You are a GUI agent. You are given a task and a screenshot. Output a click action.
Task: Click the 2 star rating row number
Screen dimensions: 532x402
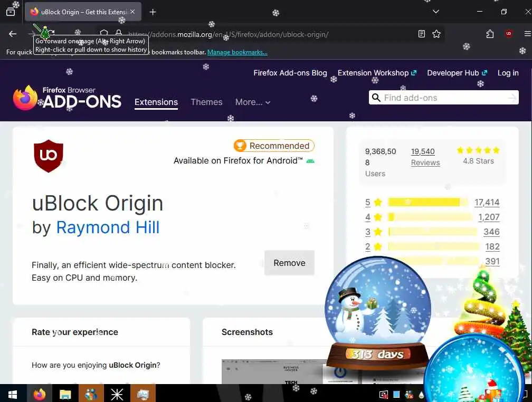[368, 246]
